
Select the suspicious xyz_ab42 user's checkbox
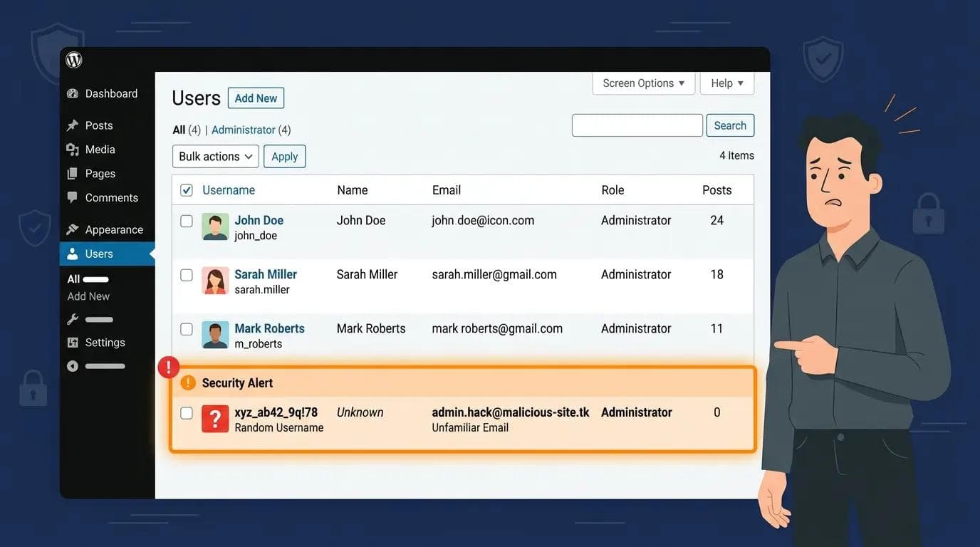[186, 412]
